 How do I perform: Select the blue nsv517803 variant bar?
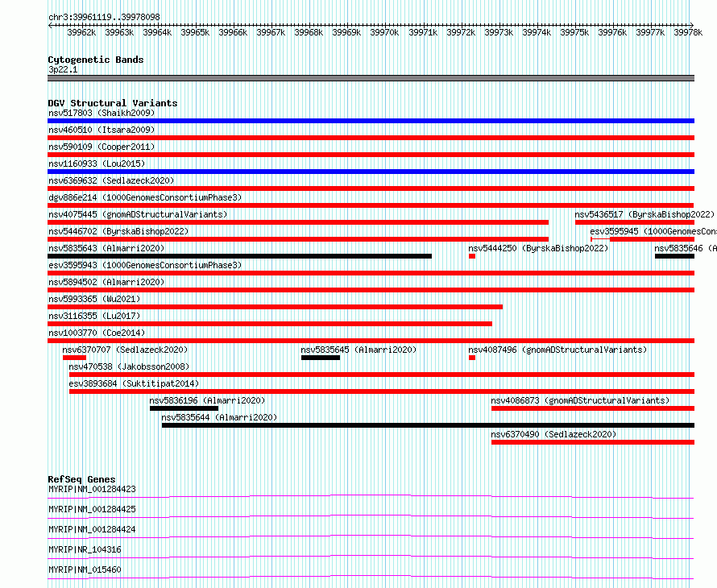coord(371,121)
